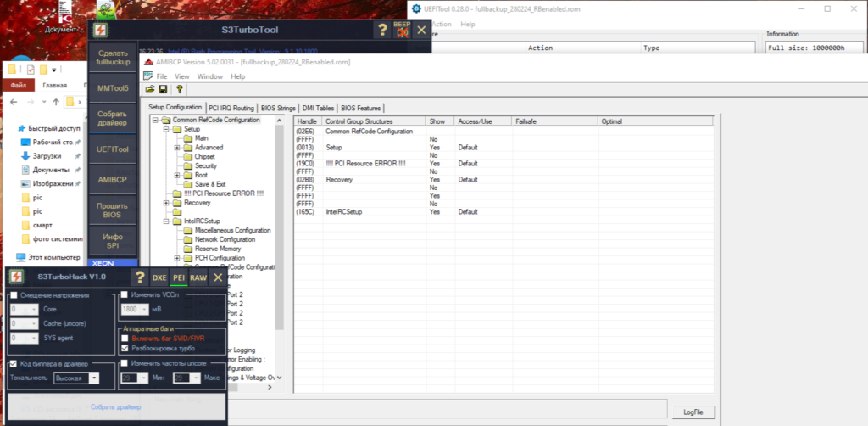This screenshot has height=426, width=868.
Task: Open help in S3TurboHack window
Action: [x=140, y=277]
